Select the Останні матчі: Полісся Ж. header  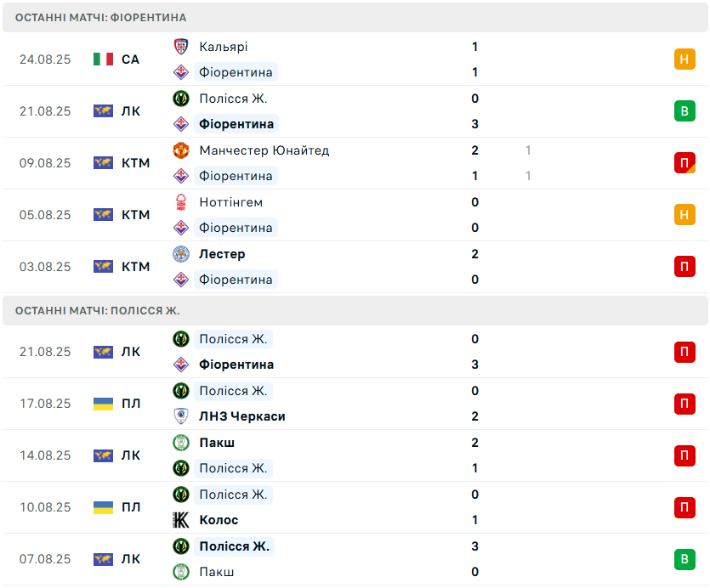coord(98,310)
